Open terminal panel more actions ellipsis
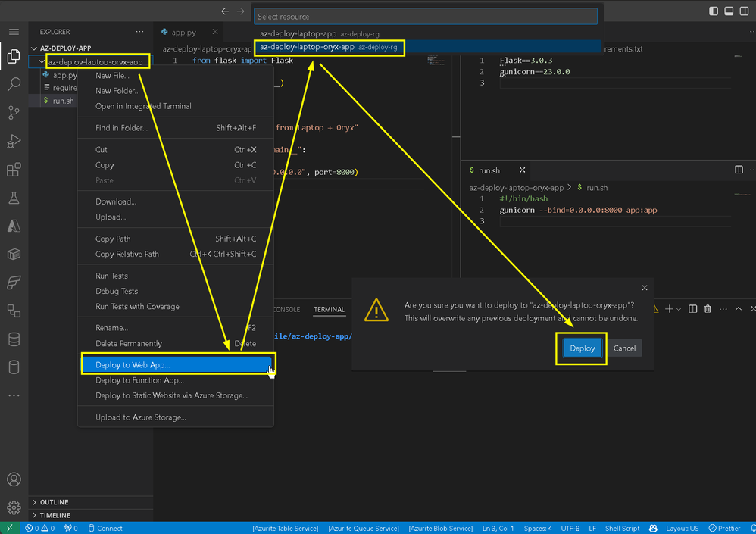This screenshot has width=756, height=534. pyautogui.click(x=723, y=309)
